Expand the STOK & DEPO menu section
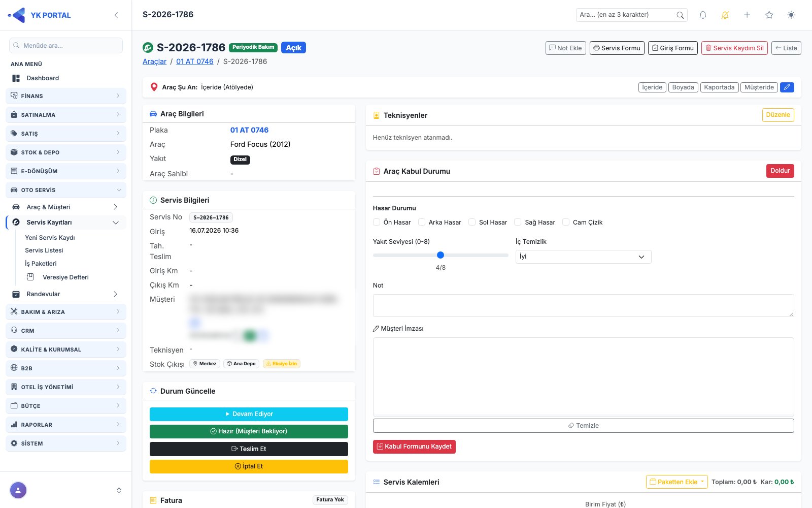The height and width of the screenshot is (508, 812). coord(66,152)
